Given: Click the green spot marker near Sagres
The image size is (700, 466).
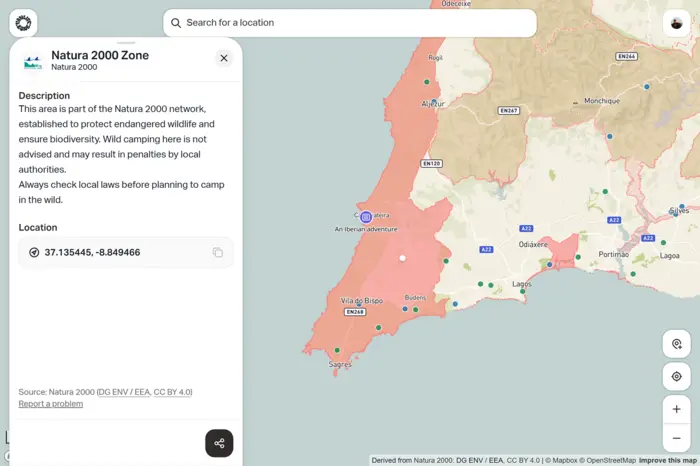Looking at the screenshot, I should (337, 350).
